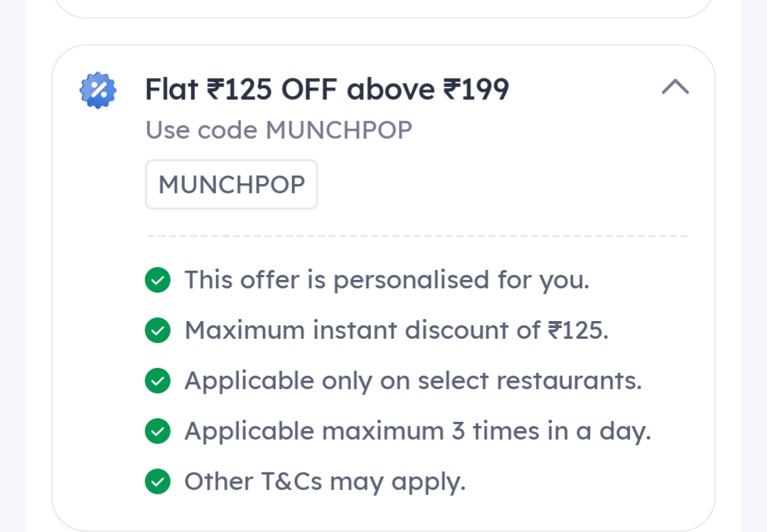
Task: Click the ₹125 amount in the offer heading
Action: click(240, 89)
